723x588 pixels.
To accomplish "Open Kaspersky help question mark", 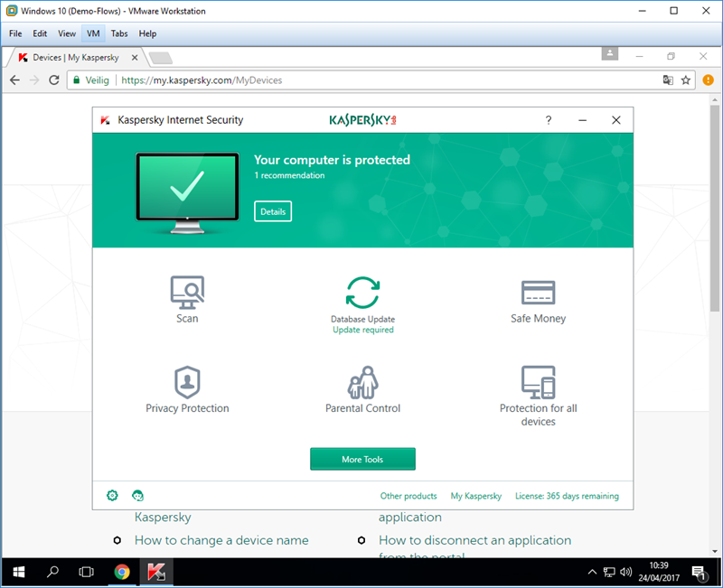I will (x=549, y=120).
